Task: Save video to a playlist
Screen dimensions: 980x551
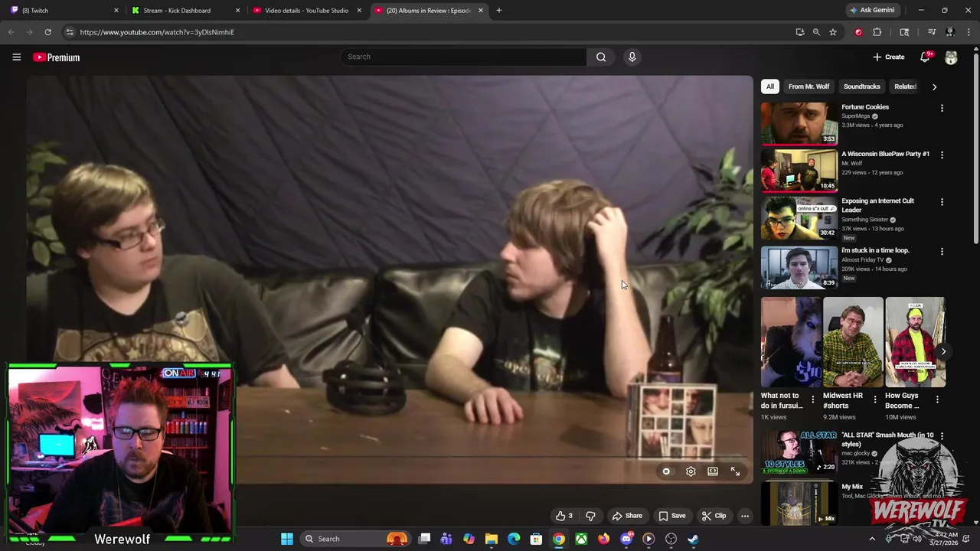Action: point(672,516)
